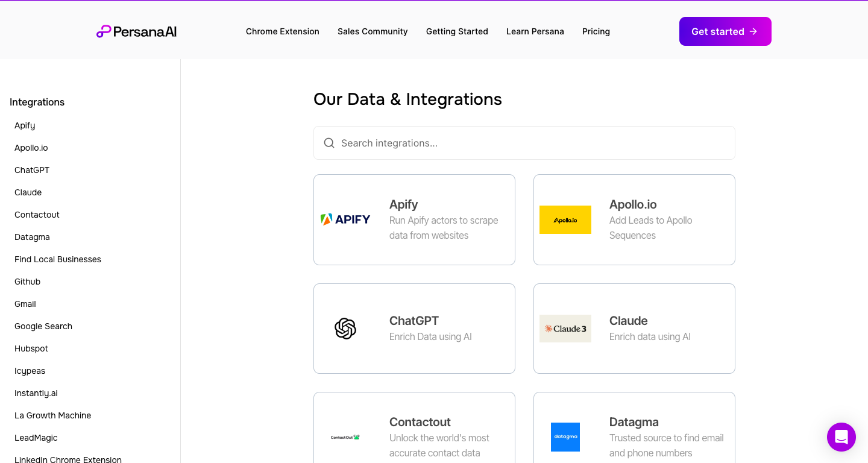Click the Persana AI logo
The width and height of the screenshot is (868, 463).
coord(136,31)
